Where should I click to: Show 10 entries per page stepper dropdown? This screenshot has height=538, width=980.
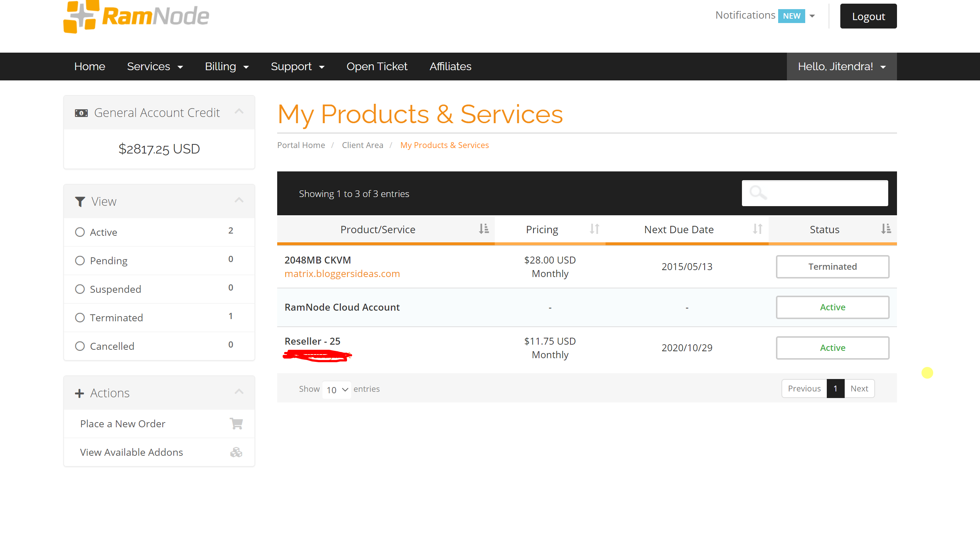click(337, 389)
